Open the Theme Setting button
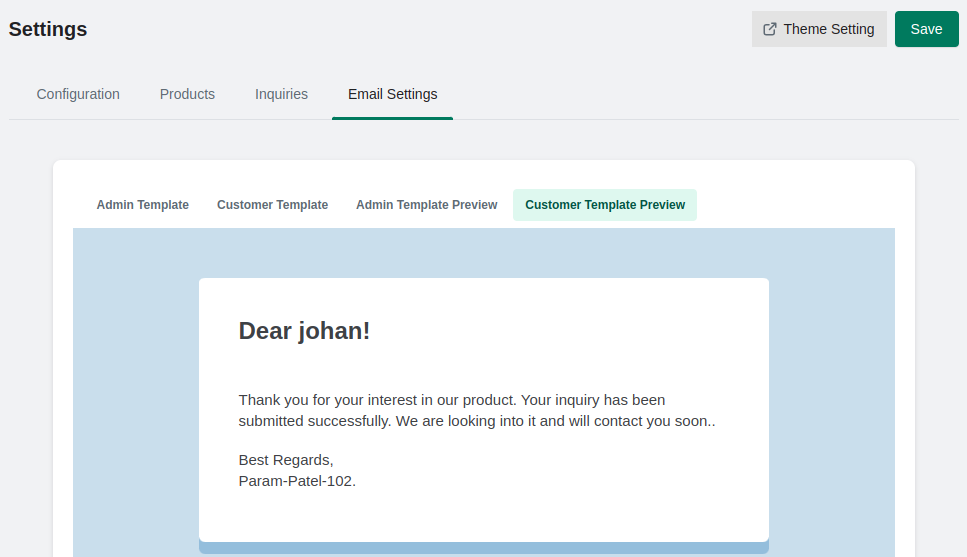The height and width of the screenshot is (557, 967). tap(819, 29)
